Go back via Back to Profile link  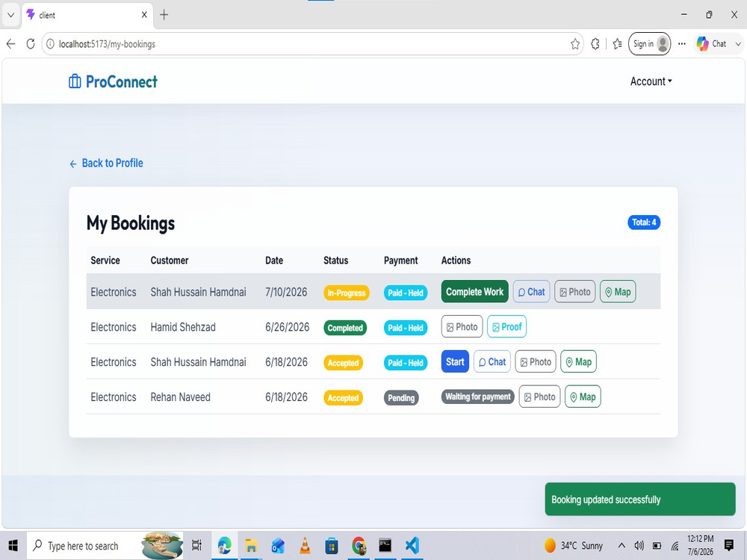(x=106, y=164)
